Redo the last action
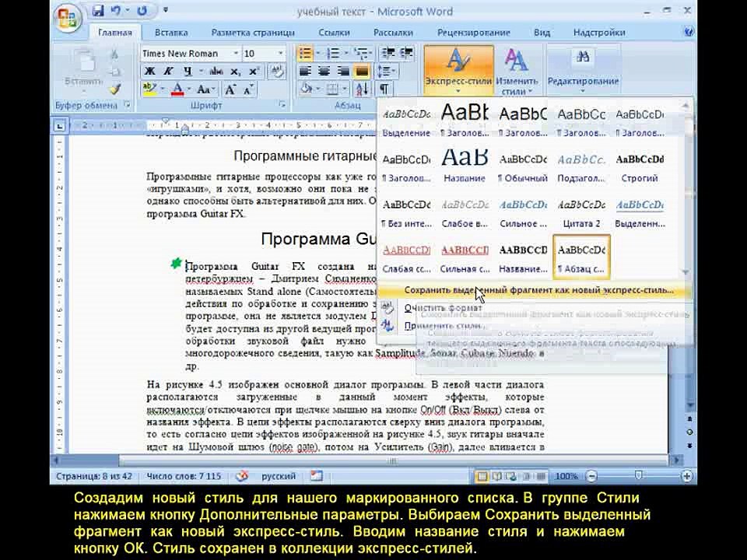This screenshot has width=747, height=560. click(142, 10)
